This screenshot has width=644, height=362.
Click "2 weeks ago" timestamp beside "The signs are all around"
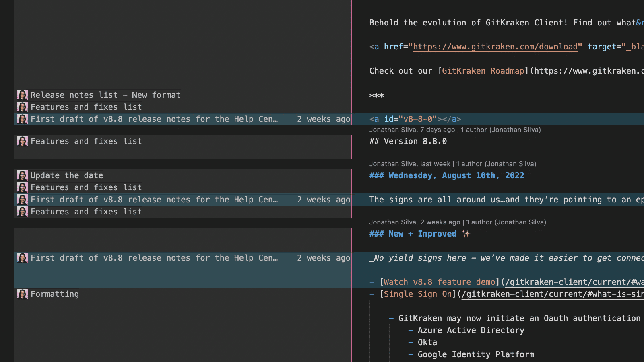(324, 200)
